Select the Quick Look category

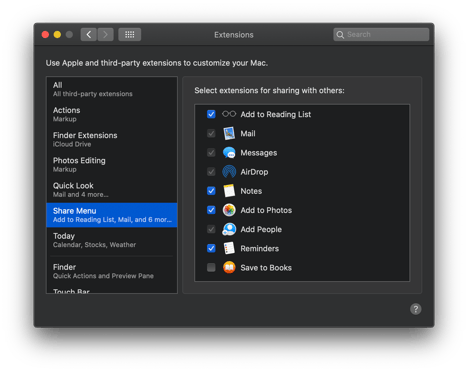point(112,190)
